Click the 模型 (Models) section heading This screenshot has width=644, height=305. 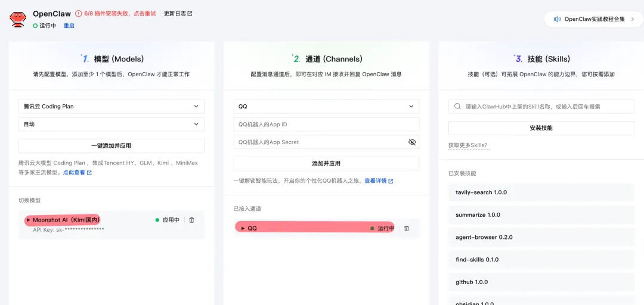tap(119, 59)
